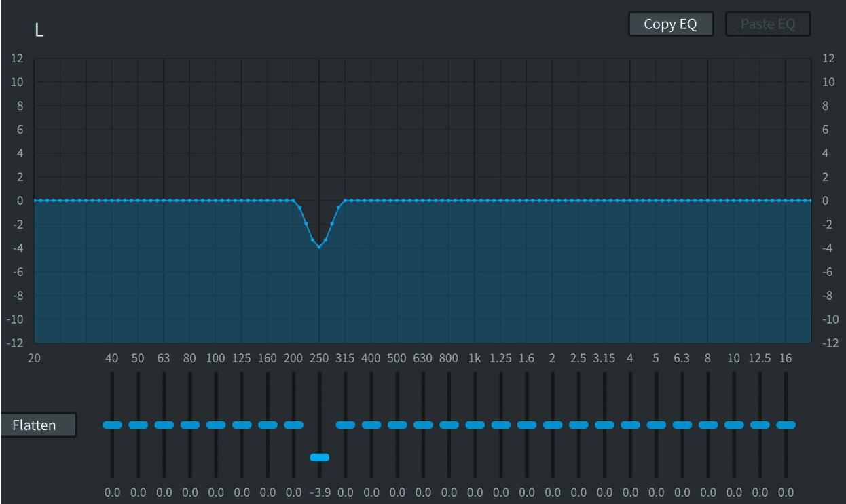This screenshot has height=504, width=846.
Task: Click the 250 Hz slider handle
Action: (x=319, y=457)
